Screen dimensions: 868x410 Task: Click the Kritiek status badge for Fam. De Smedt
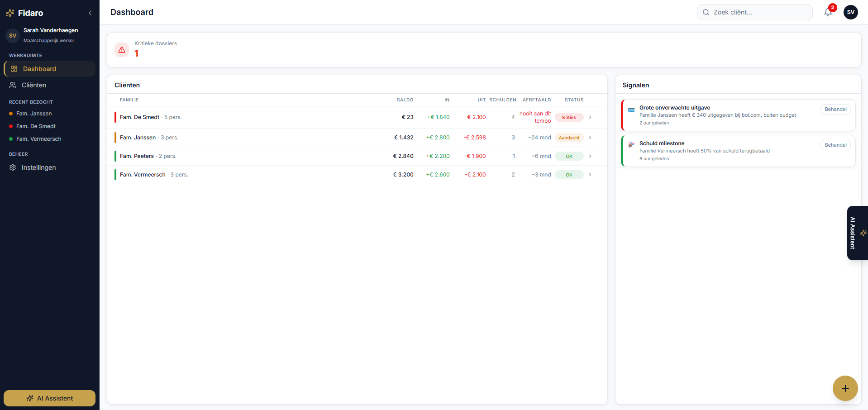[x=569, y=117]
